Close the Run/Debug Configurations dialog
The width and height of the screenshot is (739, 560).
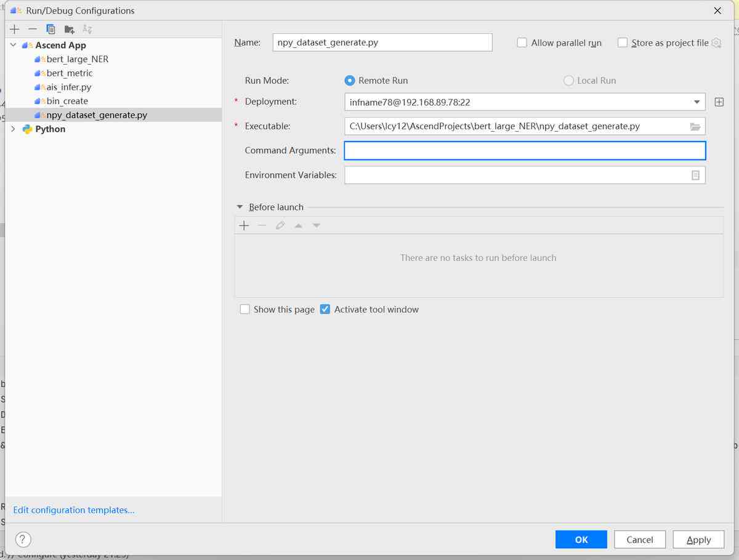(x=717, y=10)
